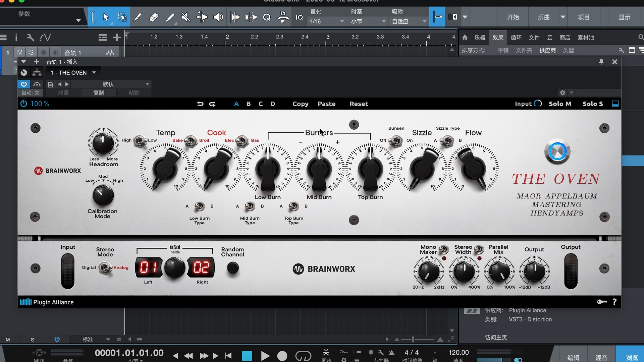This screenshot has width=644, height=362.
Task: Open plugin routing icon
Action: (37, 72)
